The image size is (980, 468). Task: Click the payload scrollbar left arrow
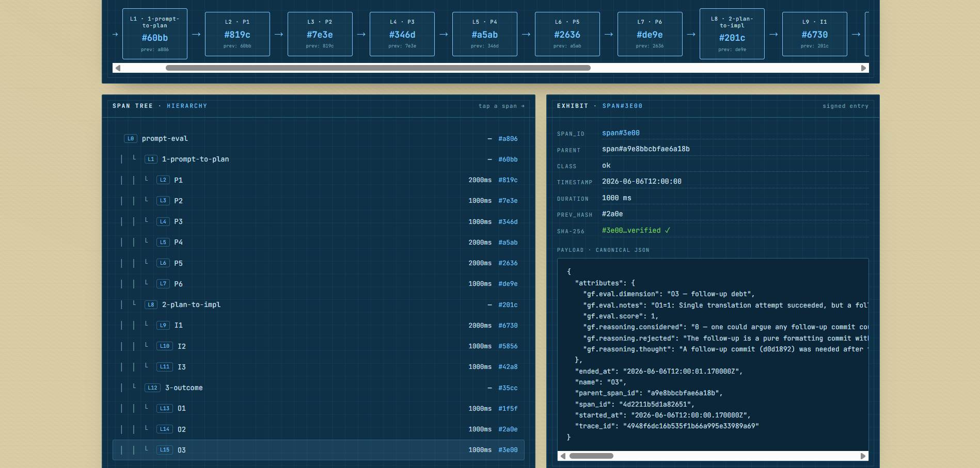pyautogui.click(x=563, y=456)
